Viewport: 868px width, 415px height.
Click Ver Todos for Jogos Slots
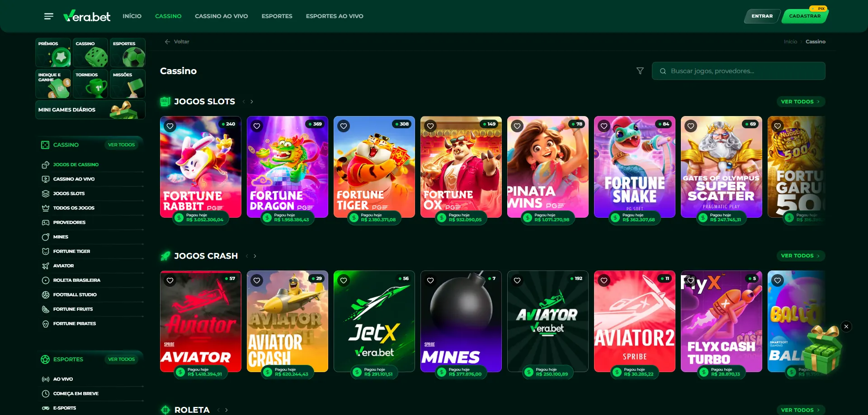pos(801,102)
